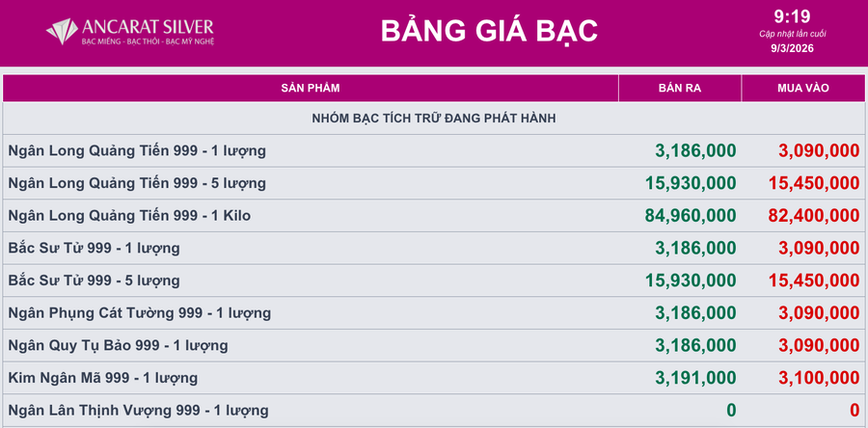Open Kim Ngân Mã 999 - 1 lượng product

[x=102, y=378]
